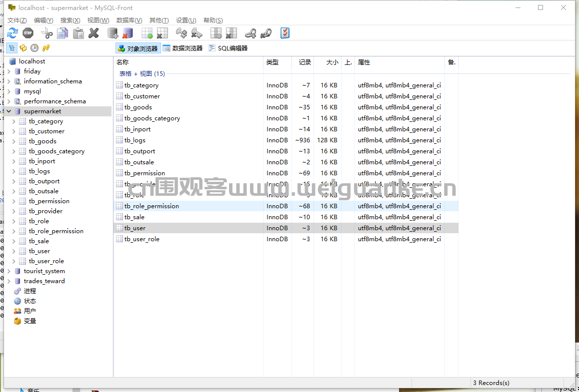Click the Add Key icon
Screen dimensions: 579x392
(x=181, y=33)
